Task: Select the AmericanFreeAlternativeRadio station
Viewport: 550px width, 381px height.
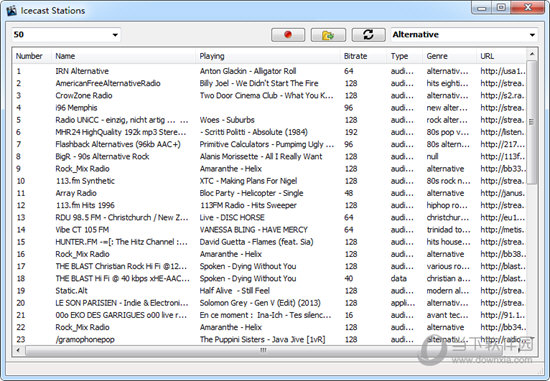Action: (x=108, y=83)
